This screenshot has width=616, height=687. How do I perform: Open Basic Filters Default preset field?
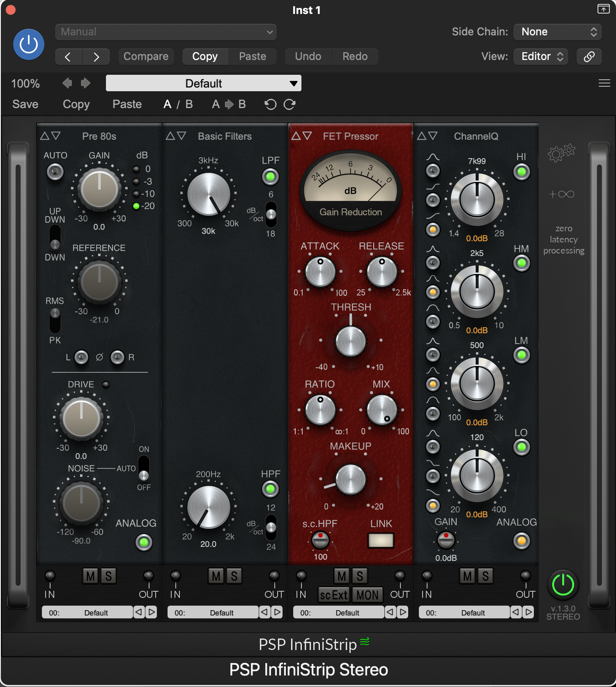click(213, 612)
